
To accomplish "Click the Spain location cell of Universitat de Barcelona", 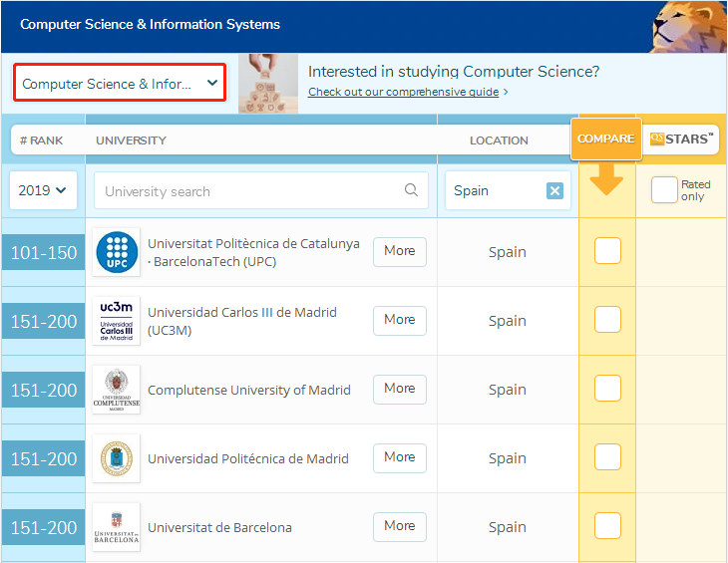I will click(x=508, y=527).
